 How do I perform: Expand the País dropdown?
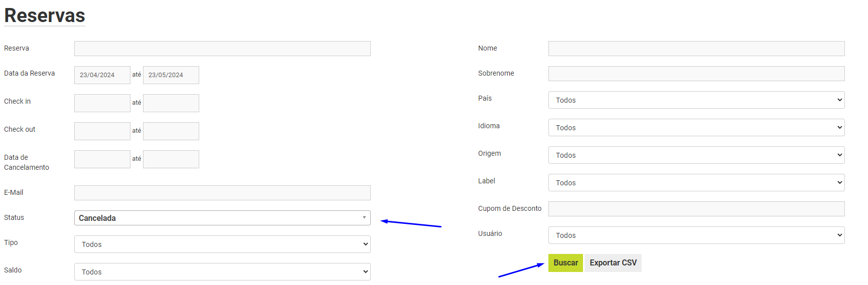tap(696, 100)
